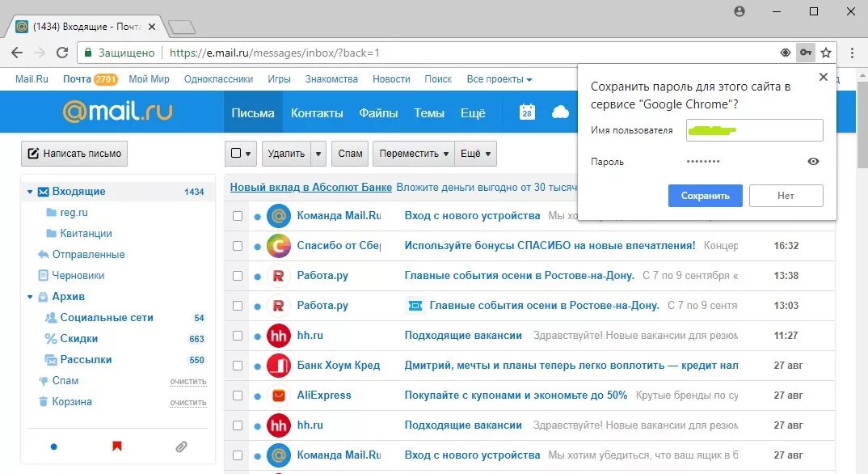
Task: Click Написать письмо button
Action: 74,154
